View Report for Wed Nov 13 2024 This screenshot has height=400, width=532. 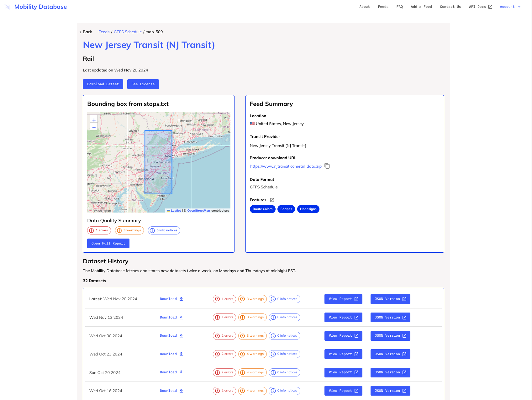[x=343, y=318]
